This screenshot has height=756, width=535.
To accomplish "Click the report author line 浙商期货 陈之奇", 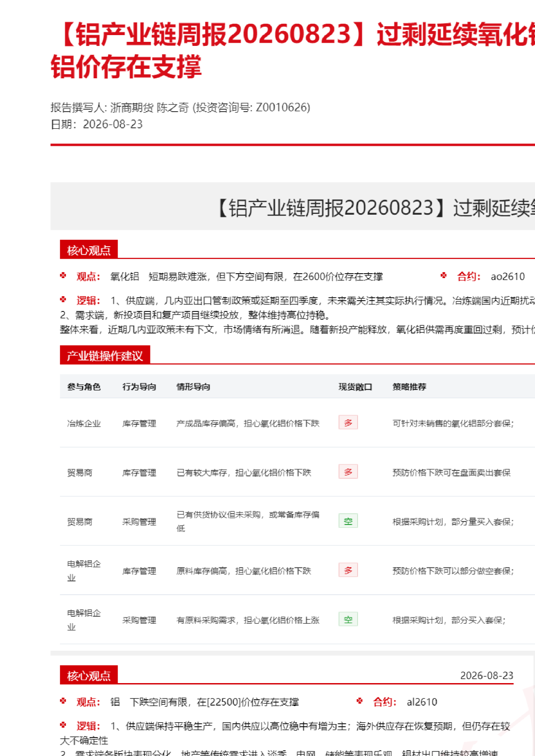I will point(180,108).
